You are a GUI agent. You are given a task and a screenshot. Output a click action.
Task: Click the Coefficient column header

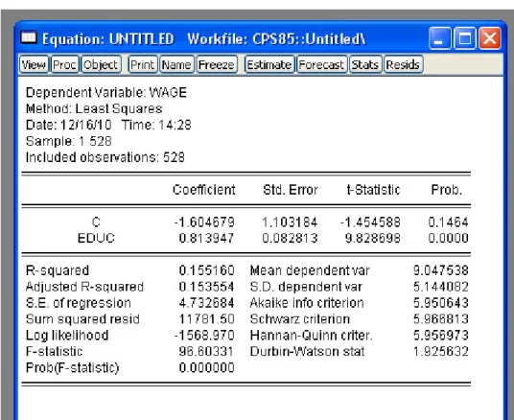click(x=204, y=190)
